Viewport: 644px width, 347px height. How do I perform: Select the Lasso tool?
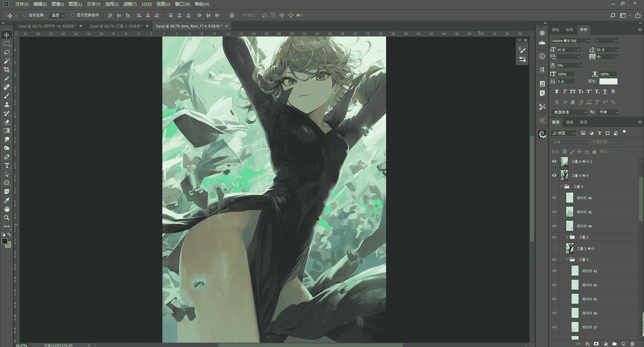tap(7, 52)
